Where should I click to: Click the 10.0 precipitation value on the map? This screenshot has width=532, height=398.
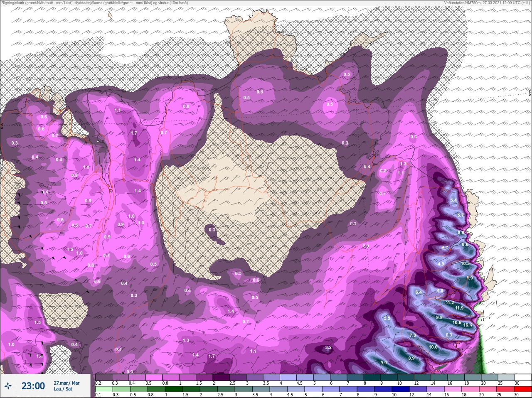433,346
